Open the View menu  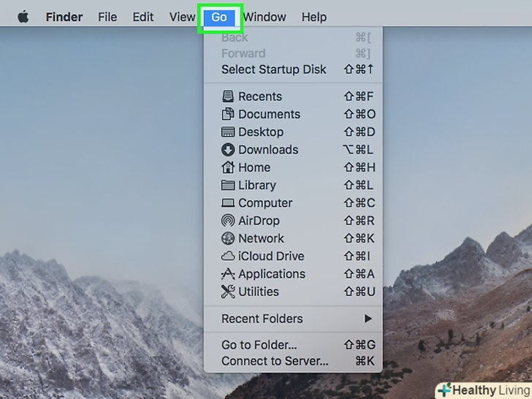182,17
